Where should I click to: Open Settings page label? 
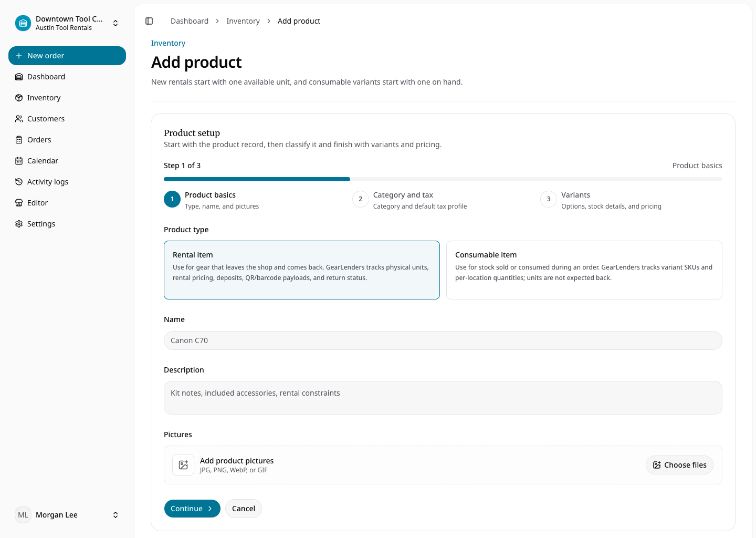click(41, 224)
